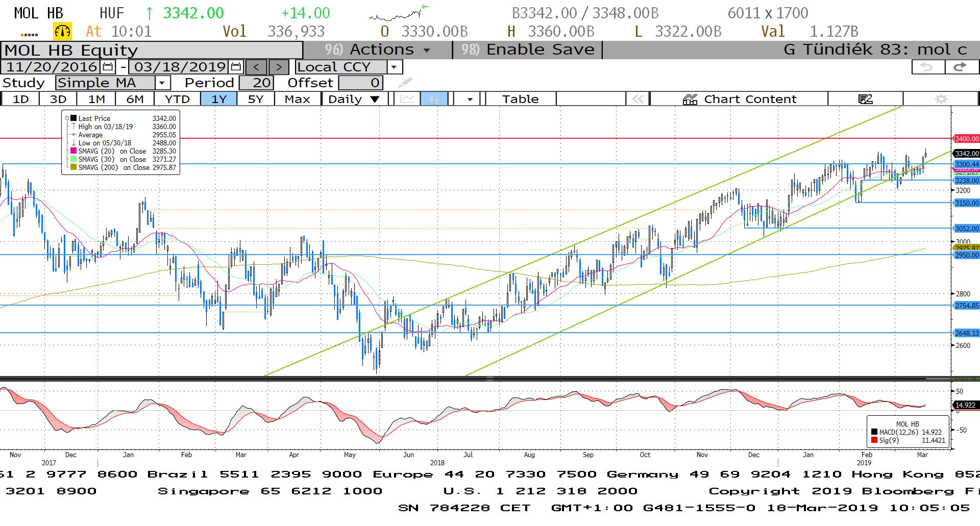Click the red Sig(9) legend swatch

[874, 440]
